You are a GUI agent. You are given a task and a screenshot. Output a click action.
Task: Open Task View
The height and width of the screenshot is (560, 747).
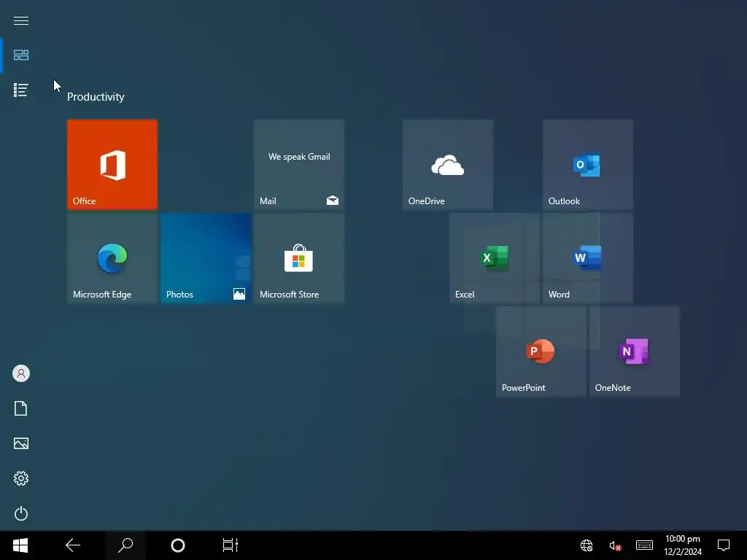coord(230,545)
